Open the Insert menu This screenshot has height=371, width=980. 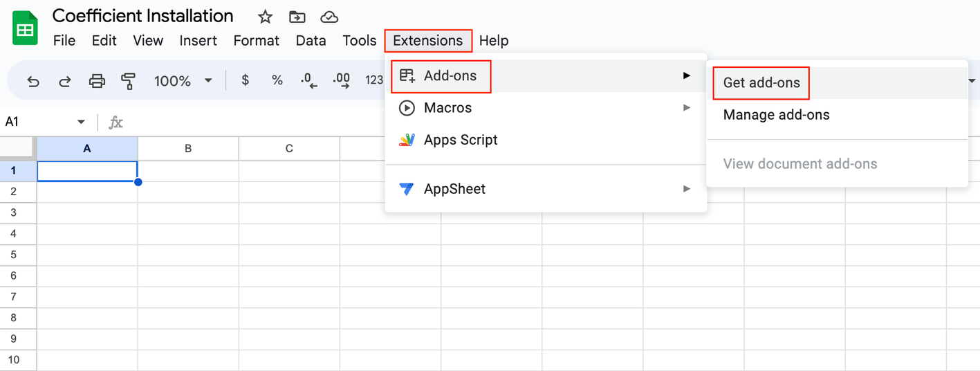[x=198, y=41]
